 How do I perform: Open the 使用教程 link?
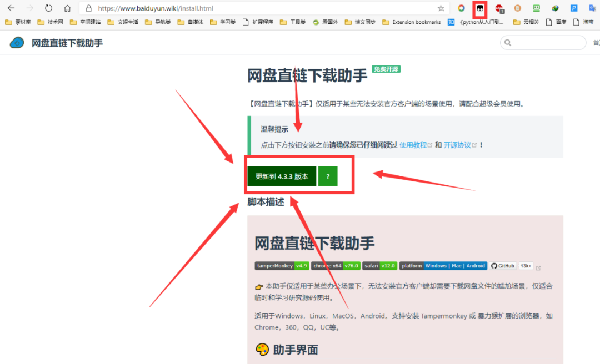pos(413,145)
